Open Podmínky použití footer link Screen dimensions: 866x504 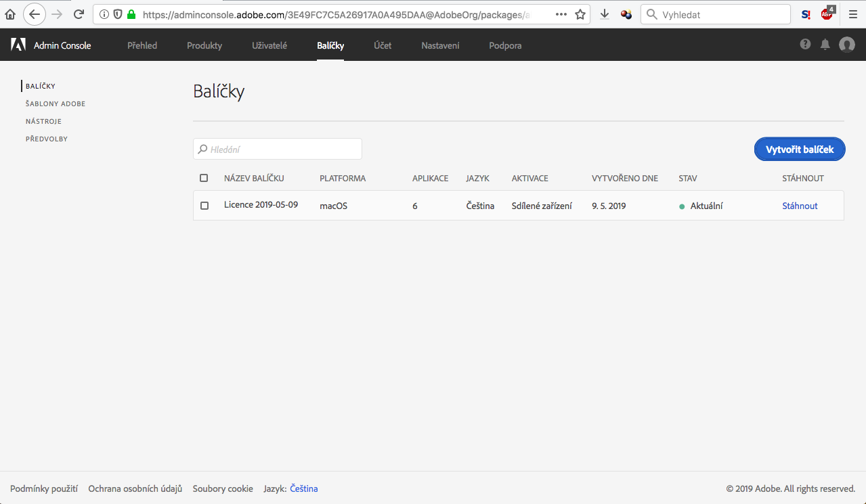pos(44,488)
